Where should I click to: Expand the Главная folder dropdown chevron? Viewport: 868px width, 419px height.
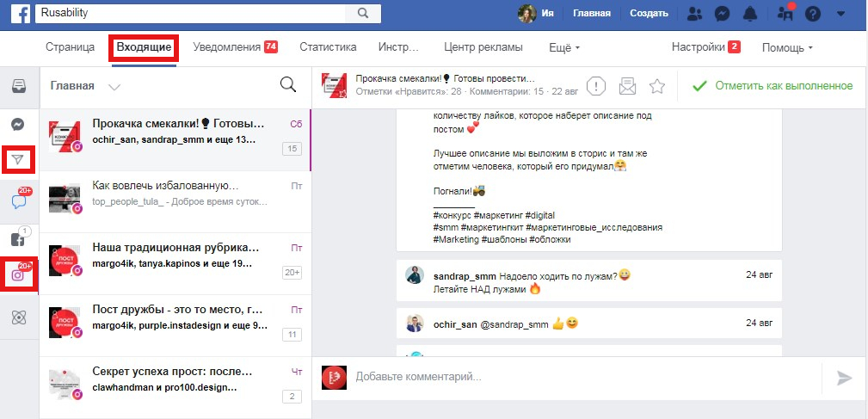click(x=114, y=87)
